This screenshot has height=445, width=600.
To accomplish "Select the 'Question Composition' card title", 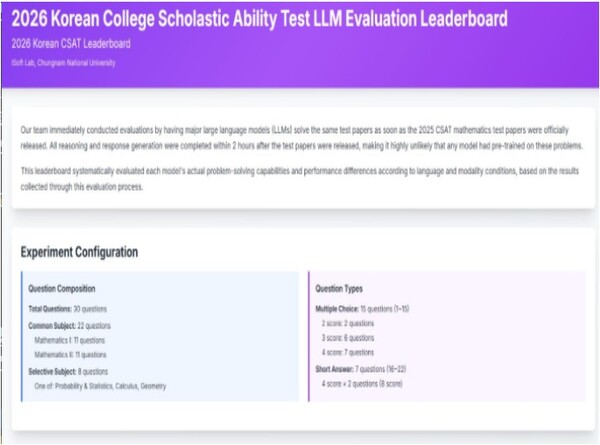I will coord(62,288).
